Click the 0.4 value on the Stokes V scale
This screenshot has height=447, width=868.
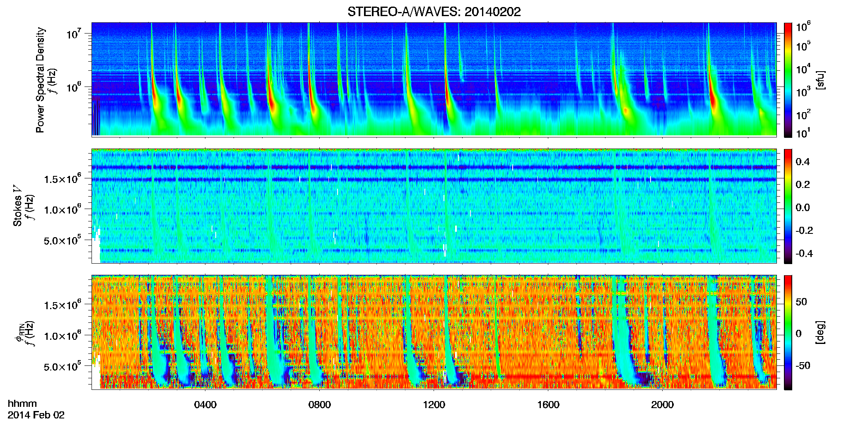[x=803, y=162]
